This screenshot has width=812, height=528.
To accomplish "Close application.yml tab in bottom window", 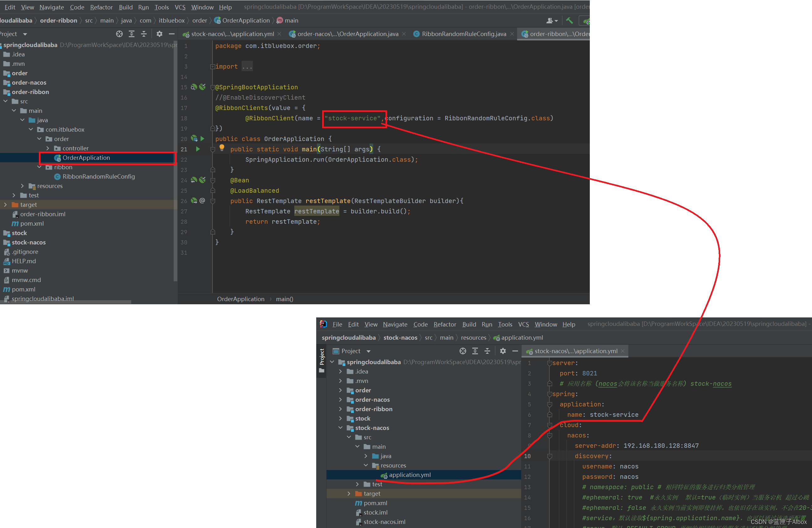I will point(623,351).
